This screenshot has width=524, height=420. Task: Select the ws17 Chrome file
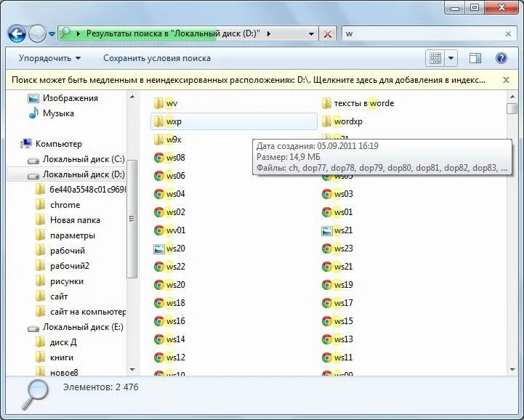337,303
